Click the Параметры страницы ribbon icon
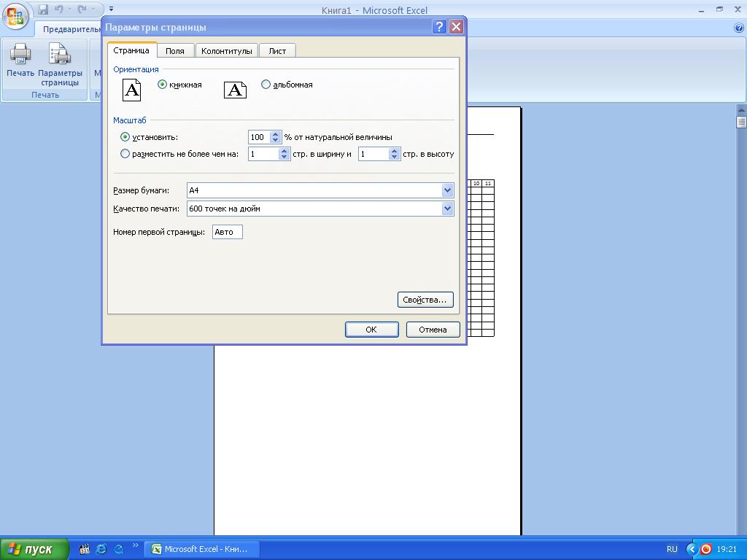The width and height of the screenshot is (747, 560). tap(60, 55)
